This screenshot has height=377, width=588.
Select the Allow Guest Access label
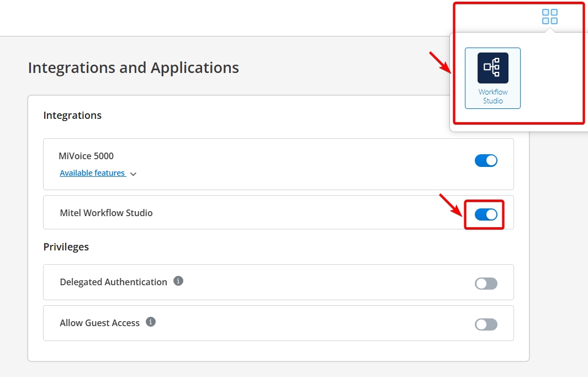[x=99, y=323]
